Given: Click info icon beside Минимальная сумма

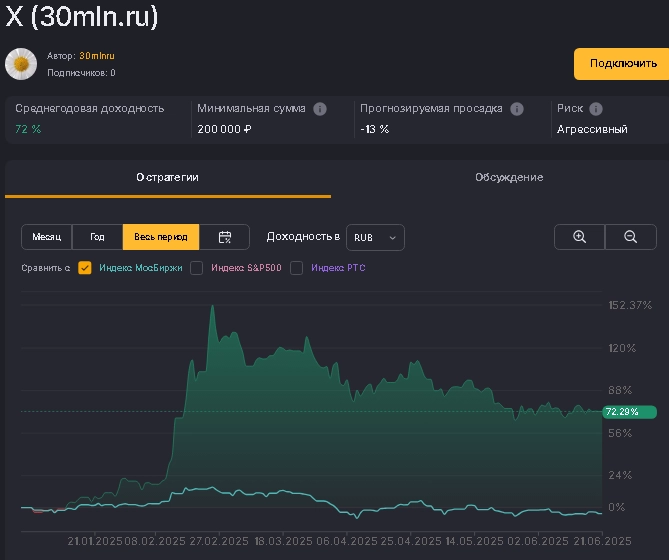Looking at the screenshot, I should (320, 109).
